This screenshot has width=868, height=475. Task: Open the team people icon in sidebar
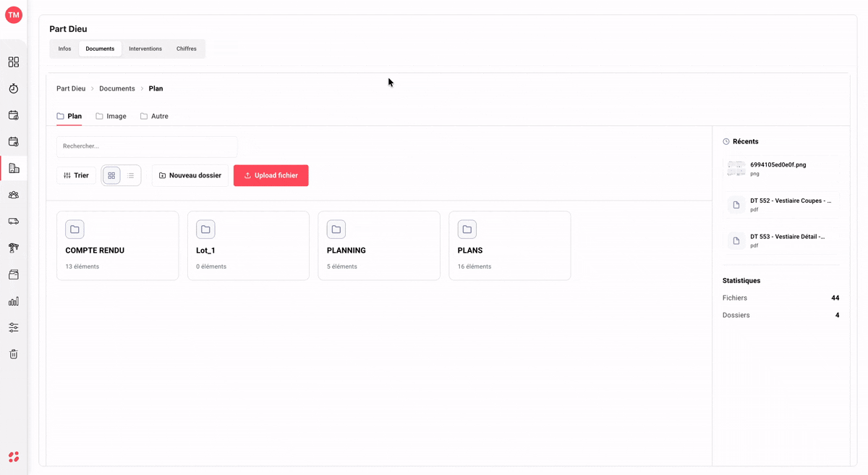click(x=14, y=195)
